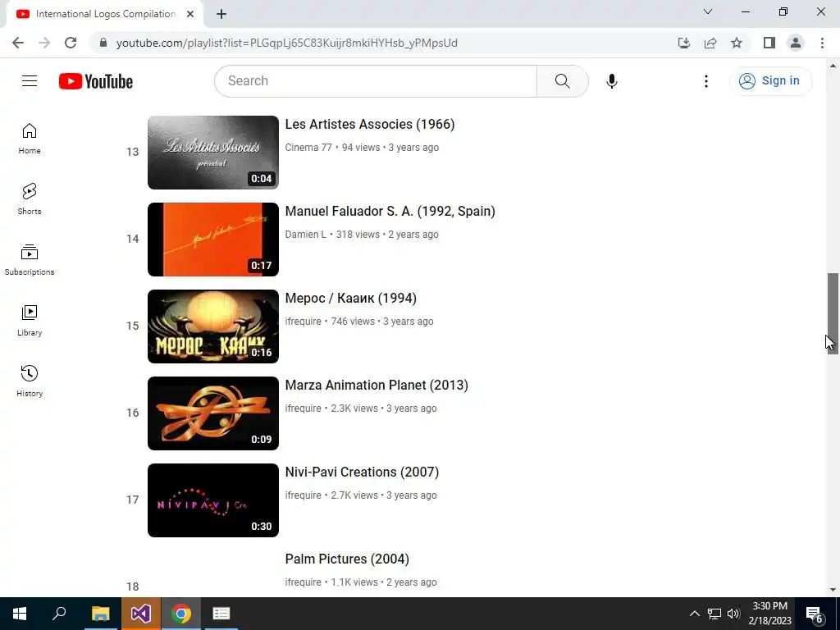Screen dimensions: 840x630
Task: Play the Les Artistes Associes thumbnail
Action: [x=213, y=153]
